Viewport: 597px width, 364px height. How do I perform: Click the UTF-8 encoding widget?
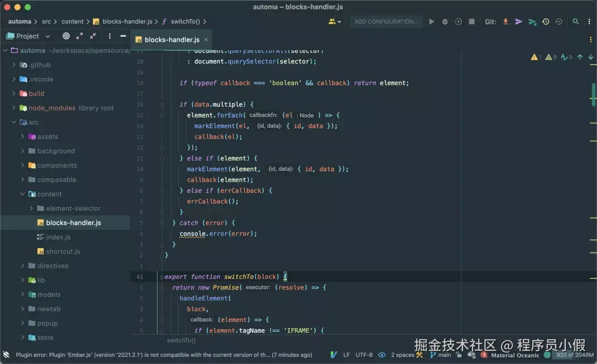pyautogui.click(x=364, y=355)
